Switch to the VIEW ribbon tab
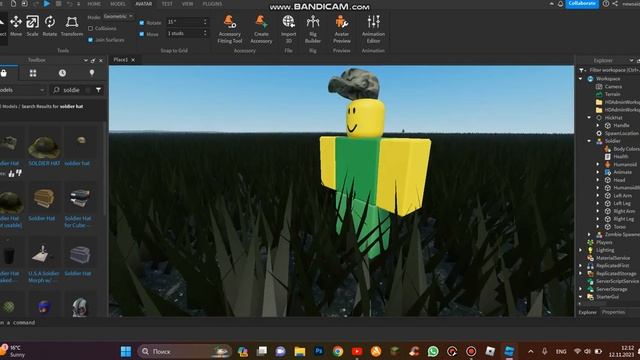640x360 pixels. pos(187,4)
